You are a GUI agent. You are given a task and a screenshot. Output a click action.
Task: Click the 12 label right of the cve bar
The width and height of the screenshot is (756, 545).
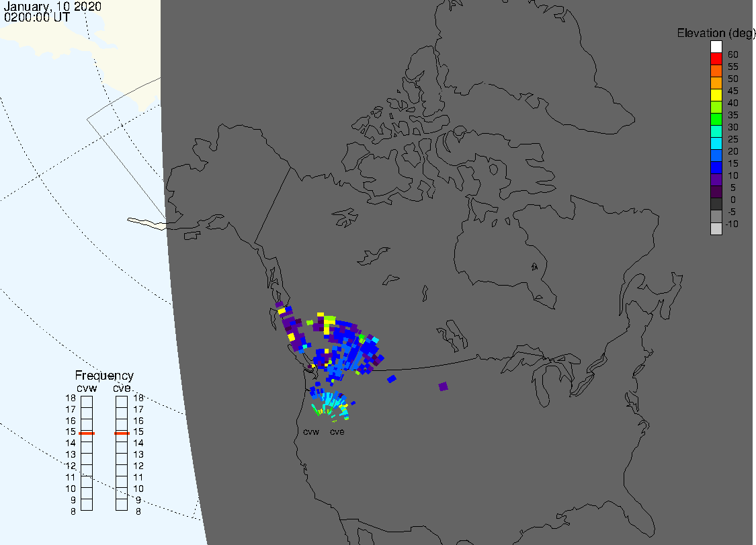138,466
